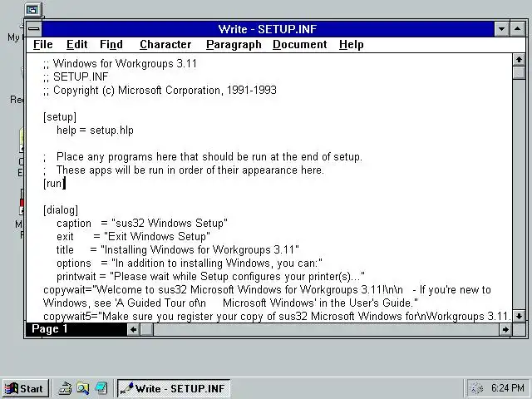Open printer icon in quick launch
This screenshot has width=532, height=399.
[65, 388]
